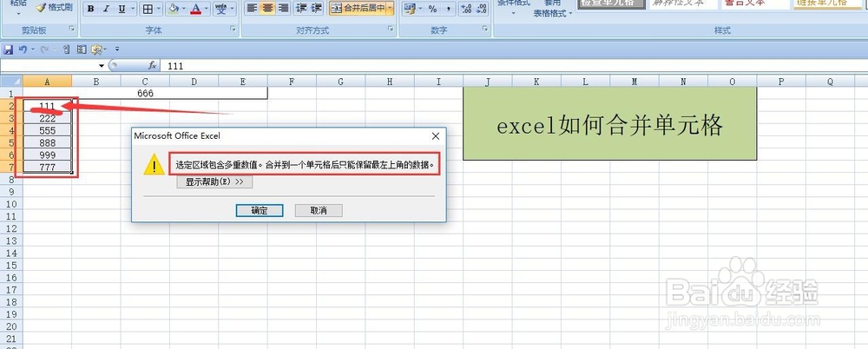Screen dimensions: 868x349
Task: Click the form icon in quick access toolbar
Action: pos(82,49)
